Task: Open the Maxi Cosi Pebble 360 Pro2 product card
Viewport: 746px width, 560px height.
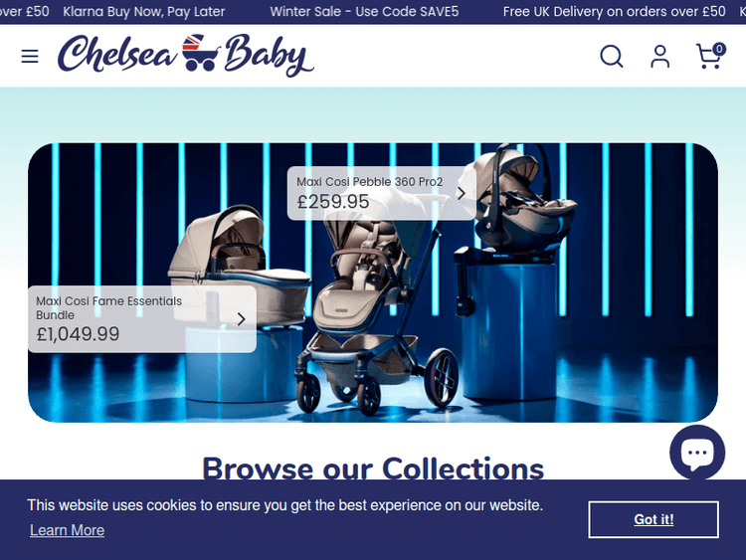Action: click(382, 193)
